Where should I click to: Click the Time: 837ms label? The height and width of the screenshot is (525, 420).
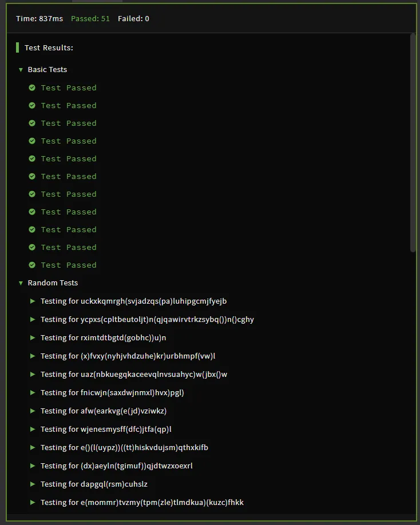tap(39, 19)
